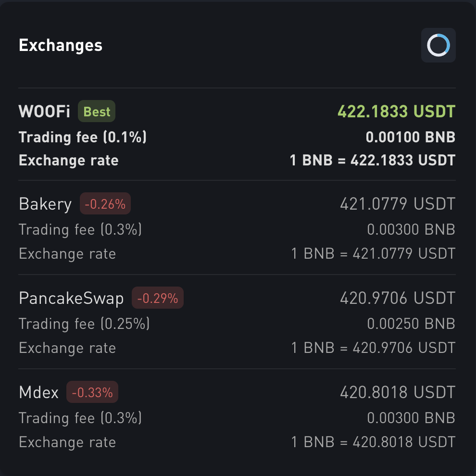The image size is (476, 476).
Task: Click the circular refresh timer icon
Action: coord(438,45)
